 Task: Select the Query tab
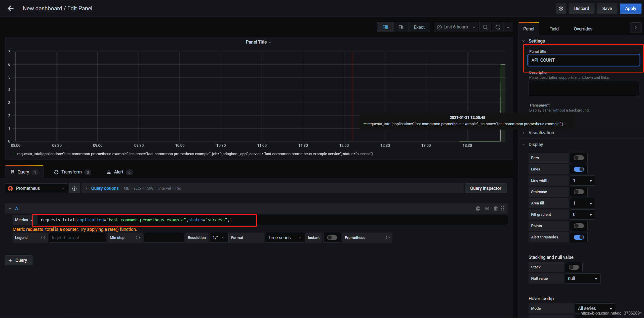(x=24, y=172)
